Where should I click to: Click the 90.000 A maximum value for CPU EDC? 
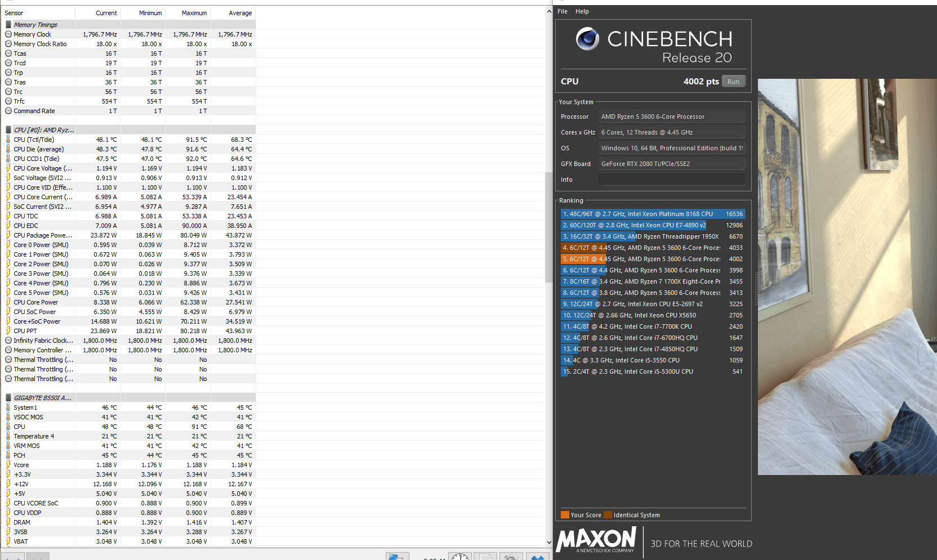click(x=195, y=226)
